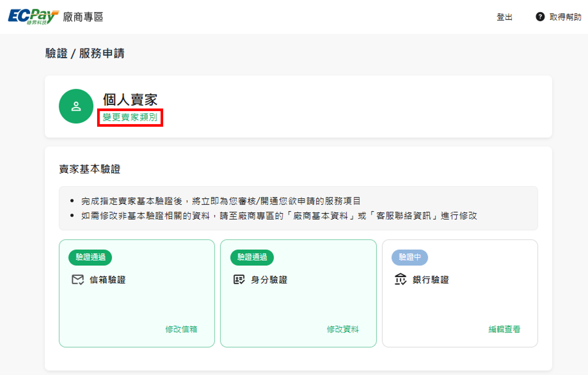Click 修改資料 edit data link
Image resolution: width=588 pixels, height=375 pixels.
click(343, 329)
